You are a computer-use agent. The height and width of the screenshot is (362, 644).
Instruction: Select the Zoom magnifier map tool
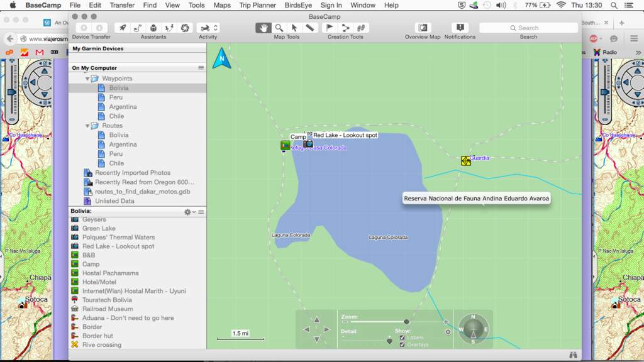pyautogui.click(x=279, y=28)
